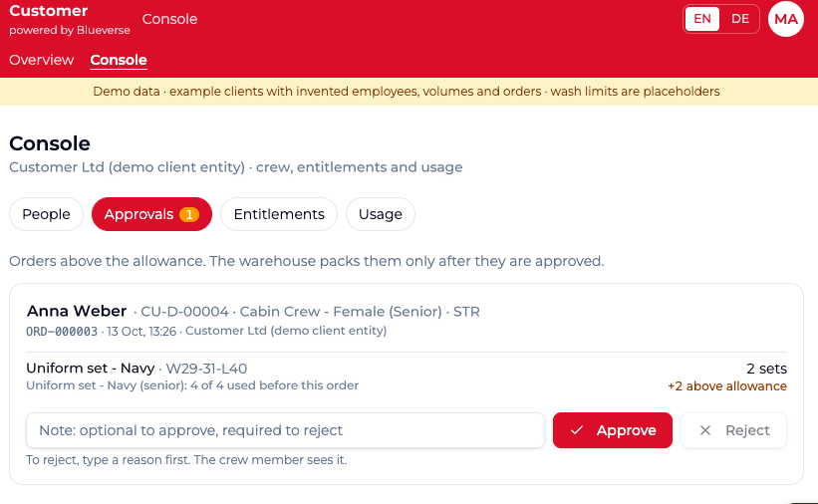
Task: Click the Anna Weber employee name
Action: click(77, 311)
